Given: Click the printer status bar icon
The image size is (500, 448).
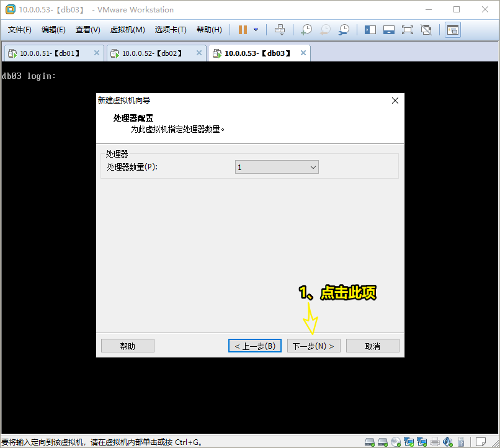Looking at the screenshot, I should tap(435, 442).
